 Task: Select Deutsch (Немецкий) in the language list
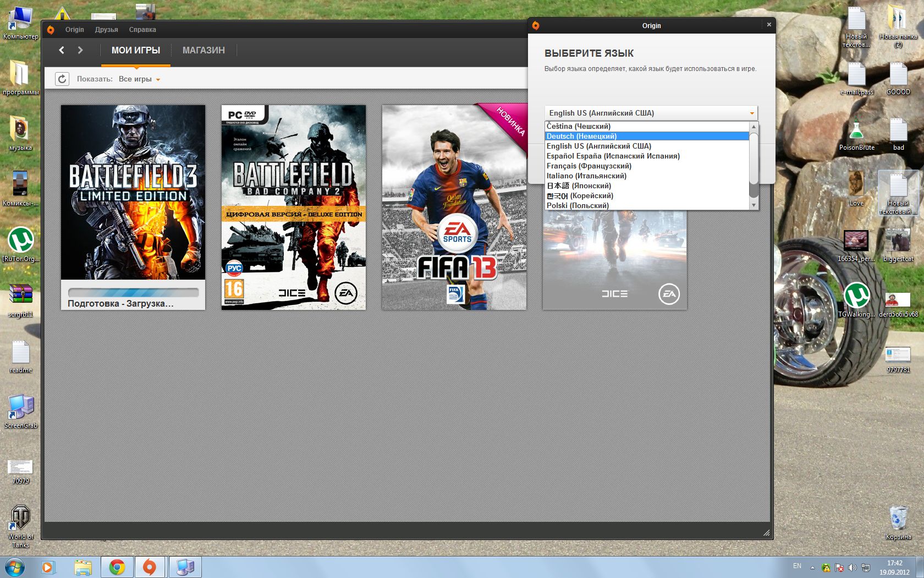[647, 136]
